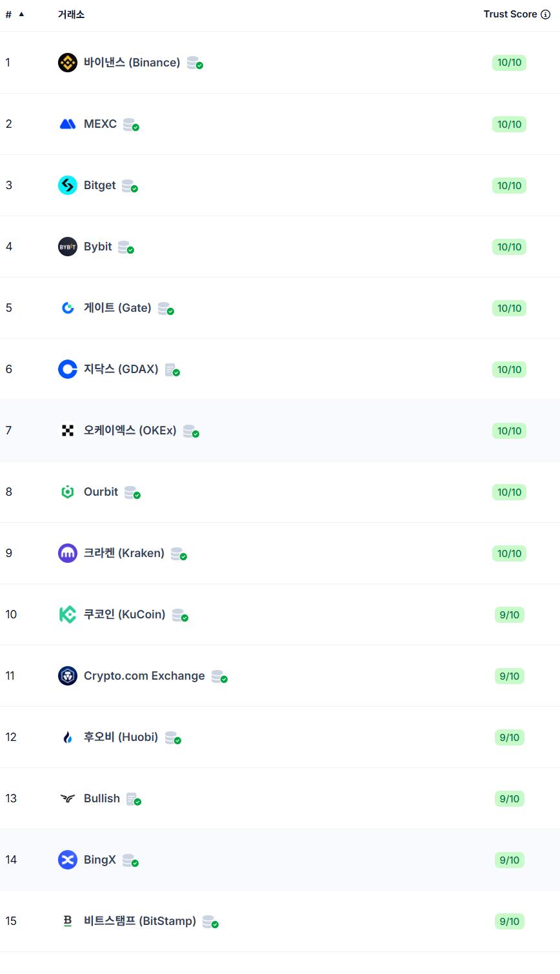The image size is (560, 974).
Task: Open the 오케이엑스 (OKEx) exchange link
Action: pos(130,431)
